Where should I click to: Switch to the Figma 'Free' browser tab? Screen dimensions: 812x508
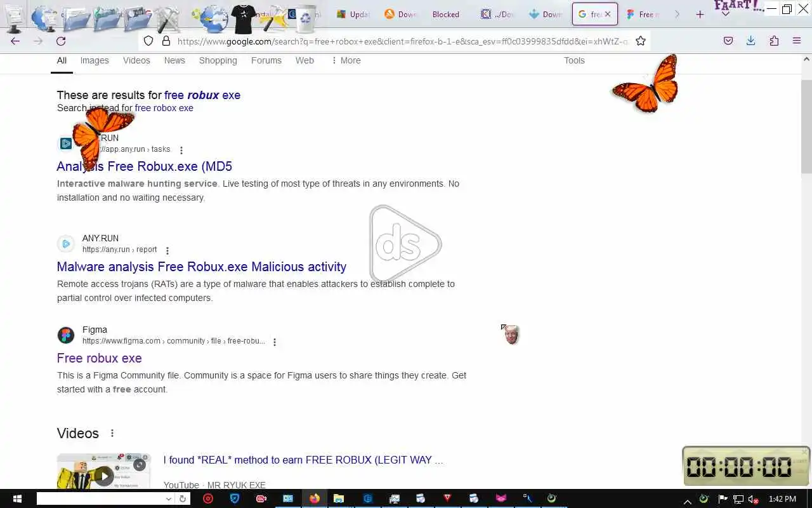point(643,14)
